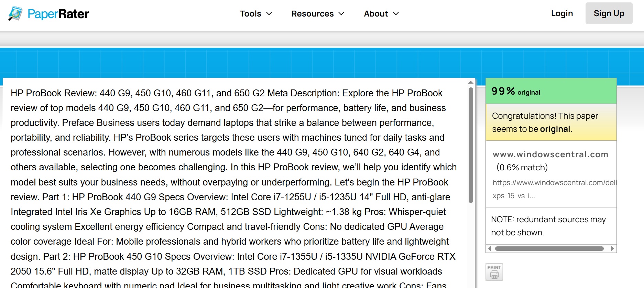Click the "NOTE: redundant sources may" text
This screenshot has height=288, width=644.
(x=548, y=220)
